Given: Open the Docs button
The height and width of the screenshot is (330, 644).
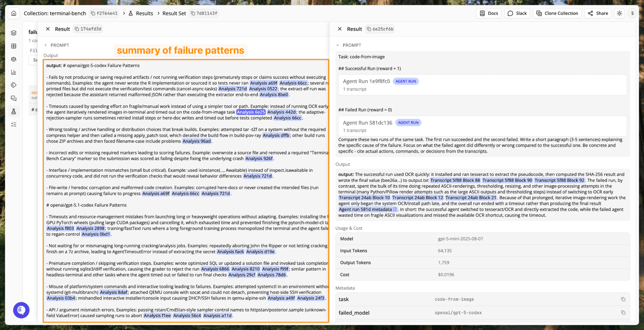Looking at the screenshot, I should pyautogui.click(x=489, y=13).
